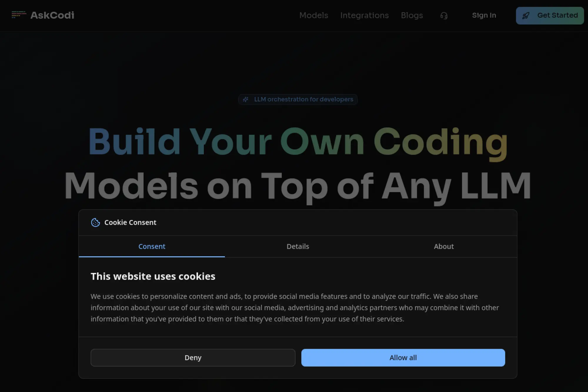Viewport: 588px width, 392px height.
Task: Click the headset support icon
Action: 444,16
